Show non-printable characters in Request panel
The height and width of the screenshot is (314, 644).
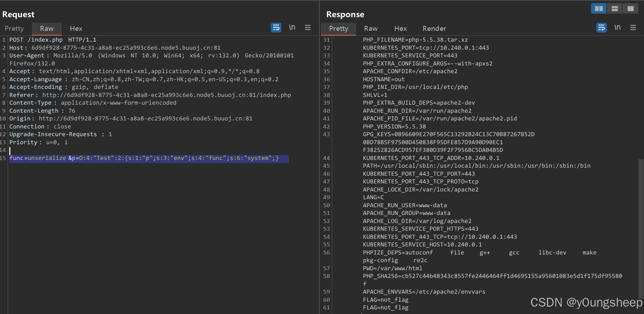292,28
